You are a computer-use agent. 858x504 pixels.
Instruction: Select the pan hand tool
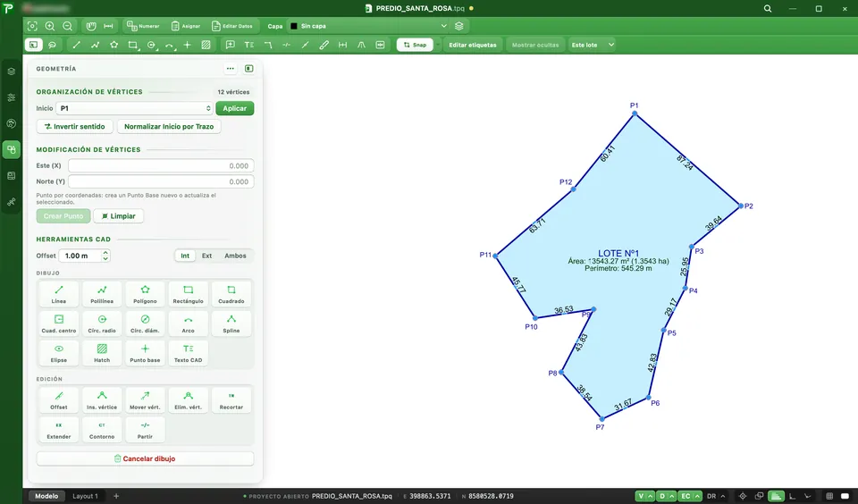(91, 26)
